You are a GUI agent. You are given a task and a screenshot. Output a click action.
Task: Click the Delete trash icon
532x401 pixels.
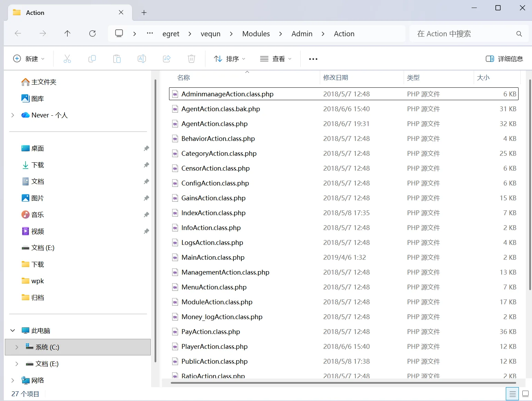pyautogui.click(x=191, y=59)
